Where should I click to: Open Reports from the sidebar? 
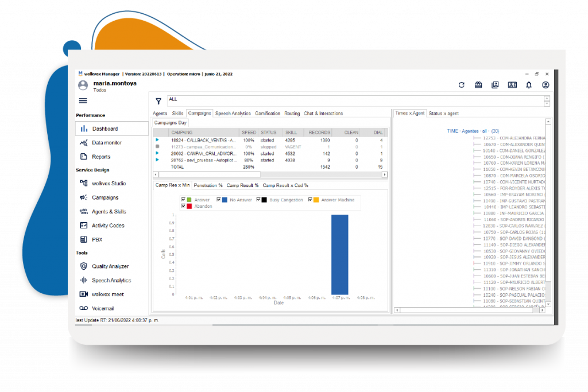(x=101, y=157)
